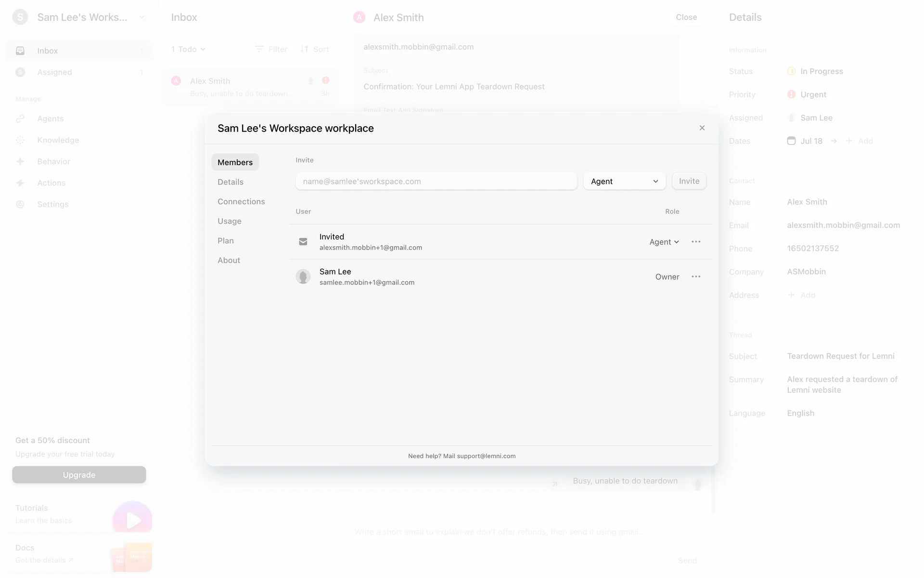924x578 pixels.
Task: Click the three-dot menu for invited user
Action: pos(696,242)
